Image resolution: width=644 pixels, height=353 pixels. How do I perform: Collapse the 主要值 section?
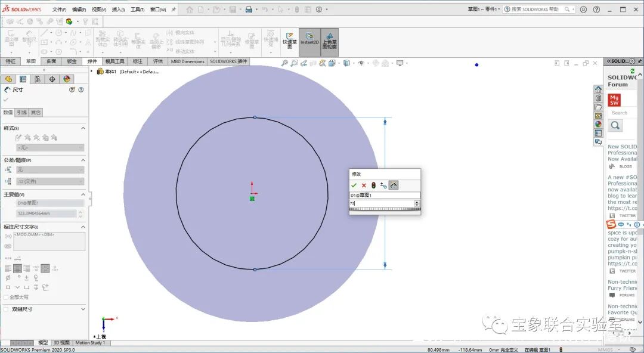pos(83,194)
